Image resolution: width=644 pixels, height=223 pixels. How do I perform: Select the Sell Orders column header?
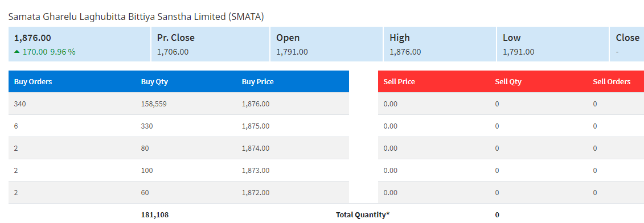point(612,81)
